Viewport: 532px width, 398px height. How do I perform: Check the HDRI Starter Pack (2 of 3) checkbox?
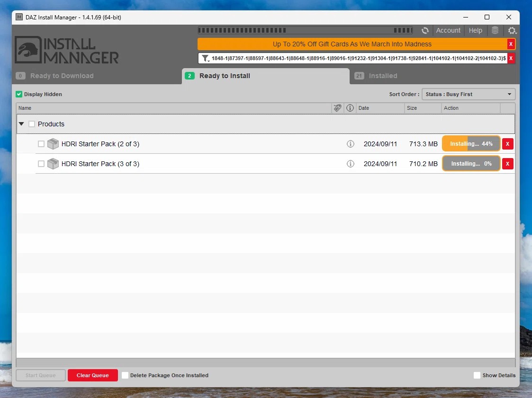tap(41, 144)
